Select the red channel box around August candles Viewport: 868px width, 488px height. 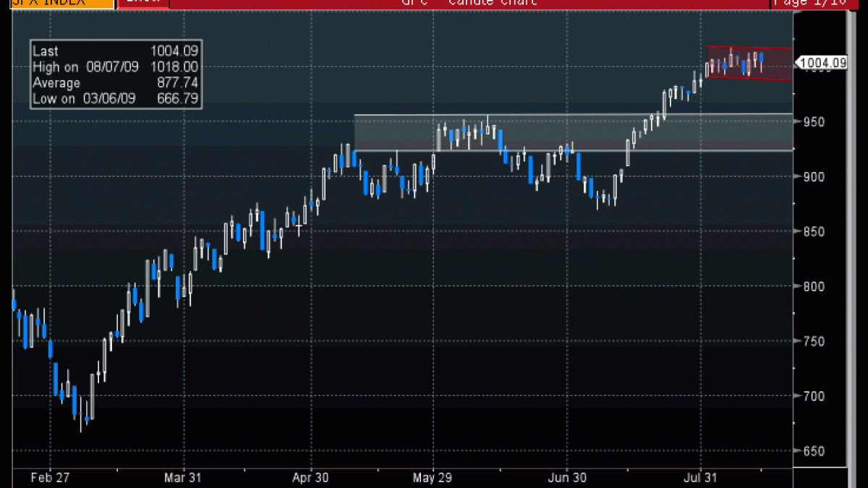coord(749,63)
